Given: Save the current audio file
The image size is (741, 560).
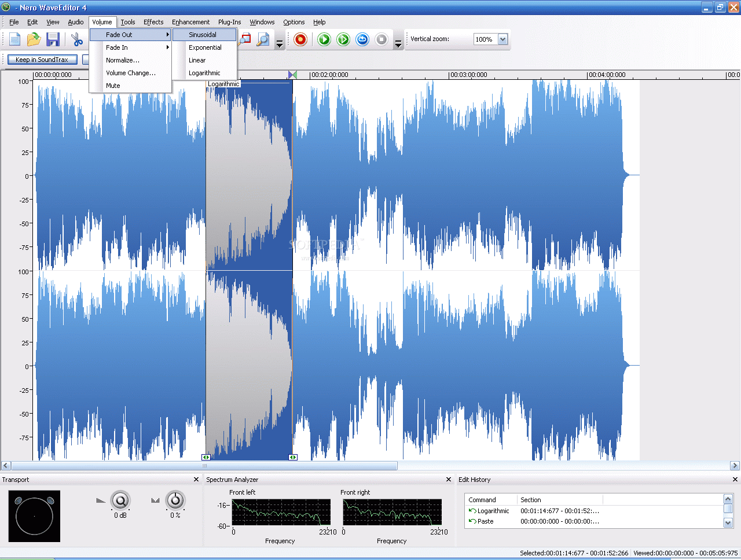Looking at the screenshot, I should [53, 39].
